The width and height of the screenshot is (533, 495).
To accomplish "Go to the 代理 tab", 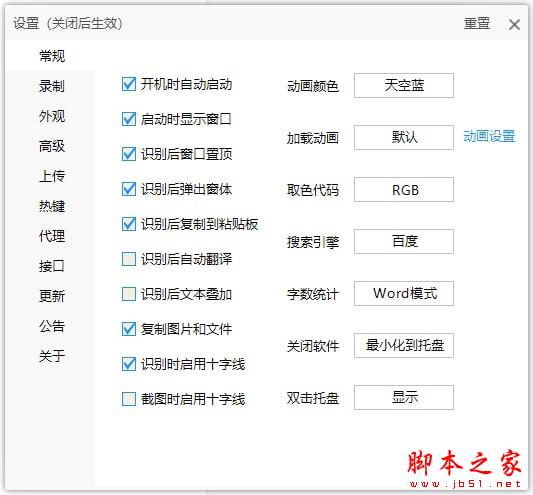I will pos(52,236).
